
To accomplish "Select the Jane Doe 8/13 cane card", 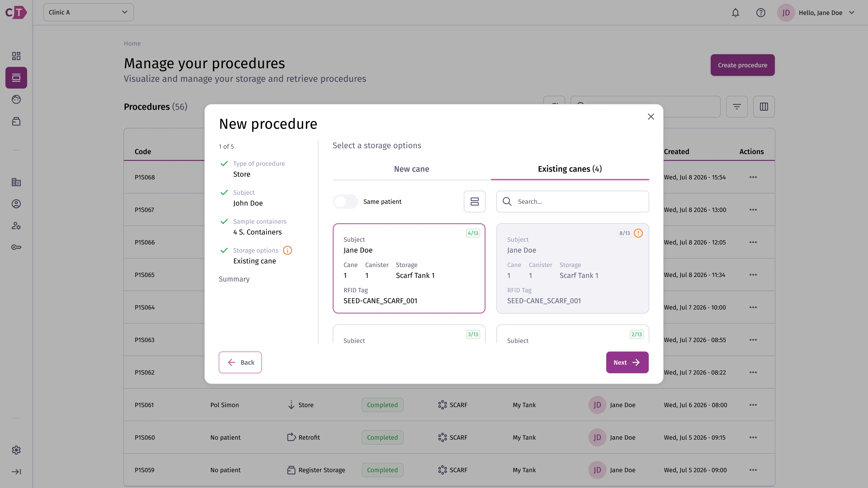I will 573,268.
